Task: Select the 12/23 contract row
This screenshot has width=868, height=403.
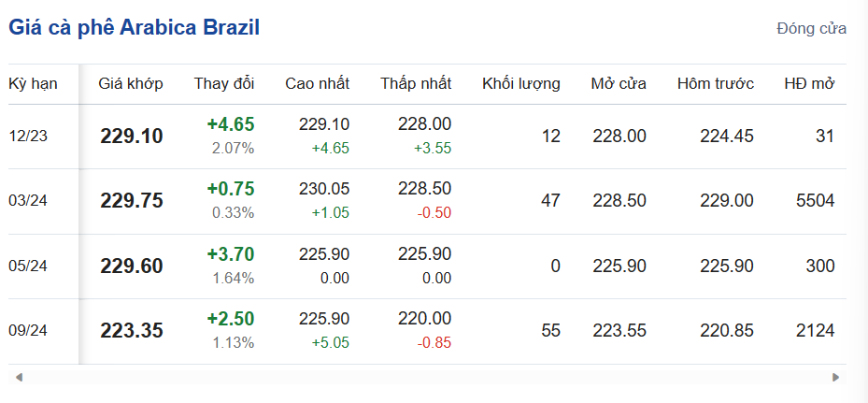Action: 28,136
